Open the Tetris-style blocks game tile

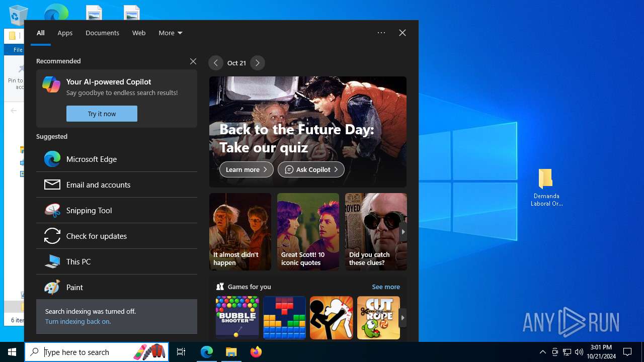click(284, 318)
